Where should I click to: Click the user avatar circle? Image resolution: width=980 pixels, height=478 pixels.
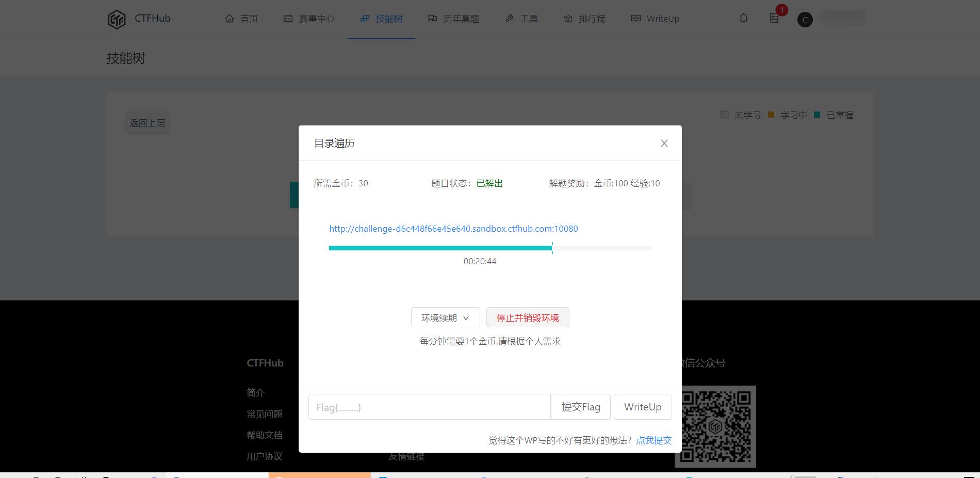point(805,20)
